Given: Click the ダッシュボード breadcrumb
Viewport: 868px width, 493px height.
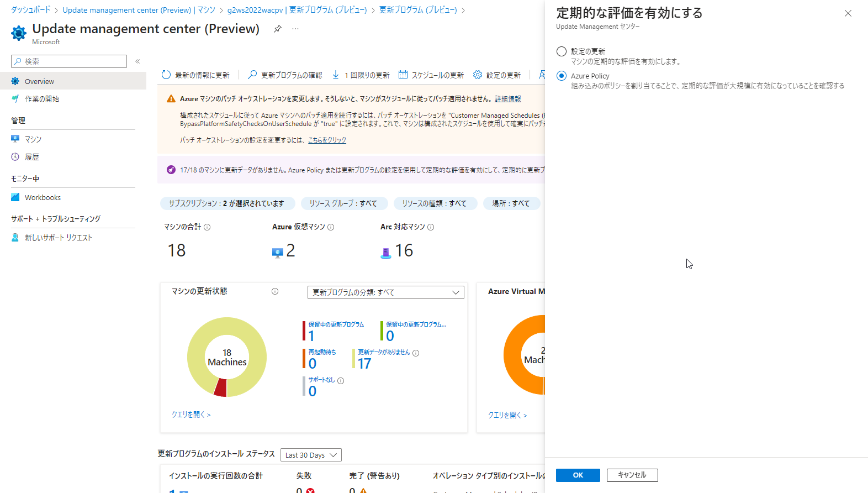Looking at the screenshot, I should click(x=31, y=10).
